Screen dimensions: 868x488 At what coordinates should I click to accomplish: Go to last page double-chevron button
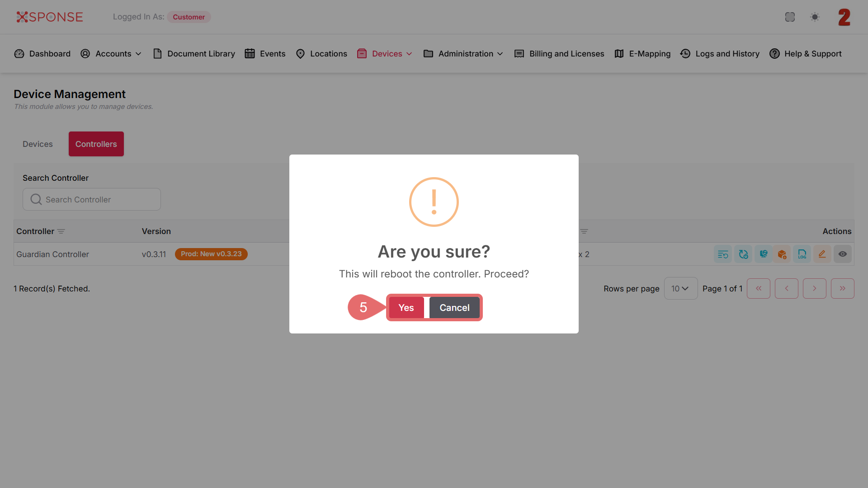pos(842,289)
